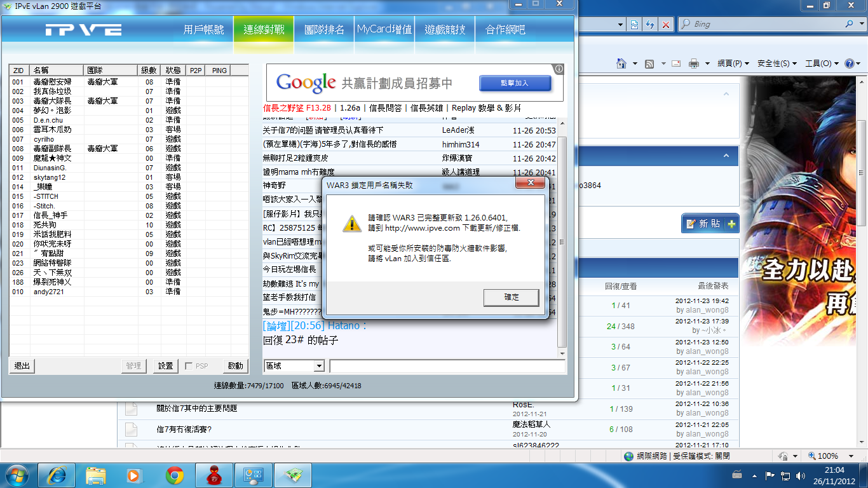
Task: Click the 設置 button
Action: point(165,366)
